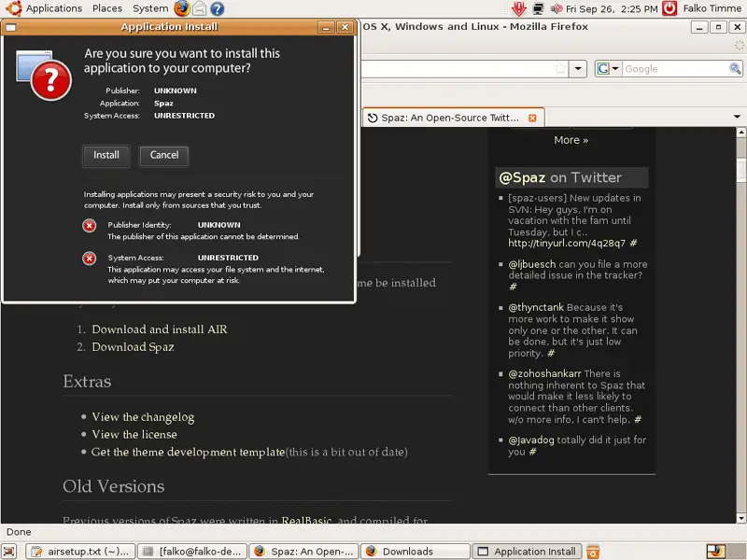Click the RealBasic link
This screenshot has width=747, height=560.
coord(306,520)
